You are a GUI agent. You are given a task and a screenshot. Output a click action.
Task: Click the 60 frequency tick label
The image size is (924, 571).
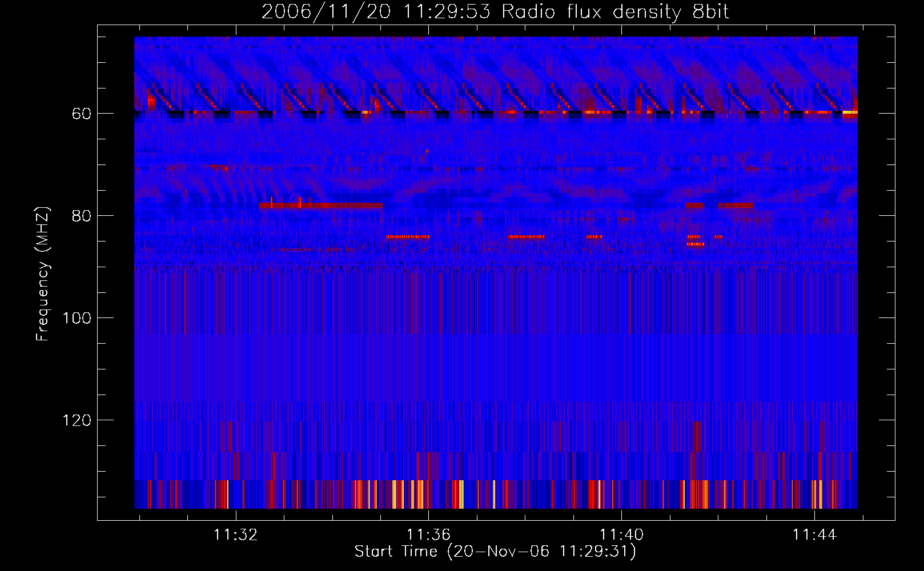82,114
